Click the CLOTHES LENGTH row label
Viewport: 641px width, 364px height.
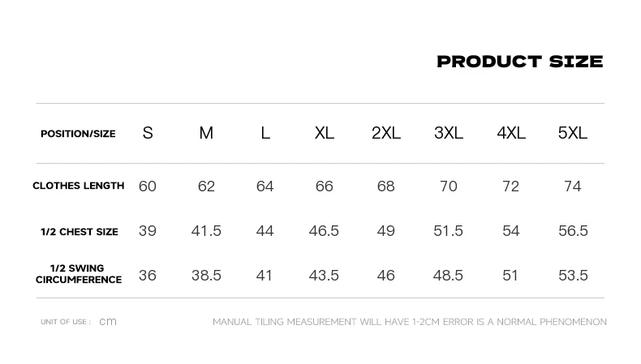(78, 186)
